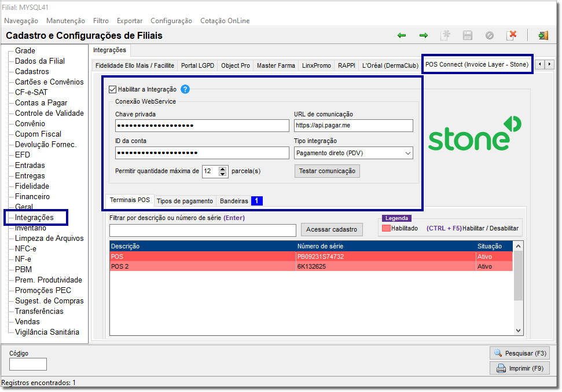This screenshot has height=392, width=562.
Task: Select Sugest. de Compras tree item
Action: [49, 301]
